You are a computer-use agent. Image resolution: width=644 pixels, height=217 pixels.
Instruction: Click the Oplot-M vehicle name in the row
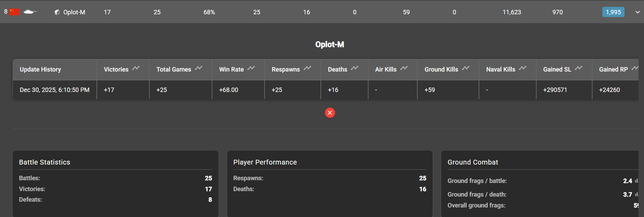point(74,12)
